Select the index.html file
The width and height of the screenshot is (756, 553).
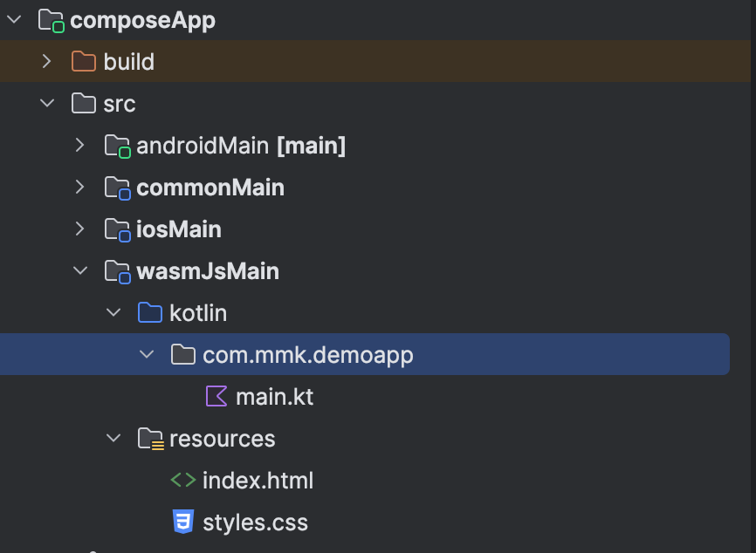258,481
